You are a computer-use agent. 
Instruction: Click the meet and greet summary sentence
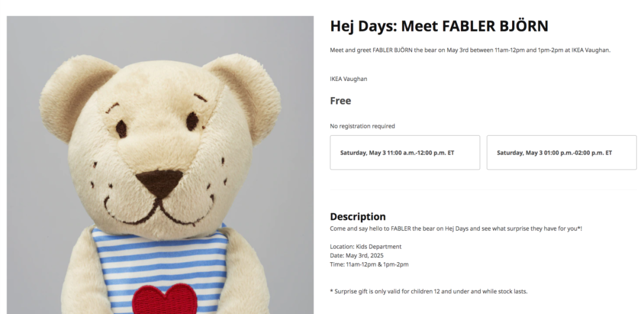pos(470,50)
